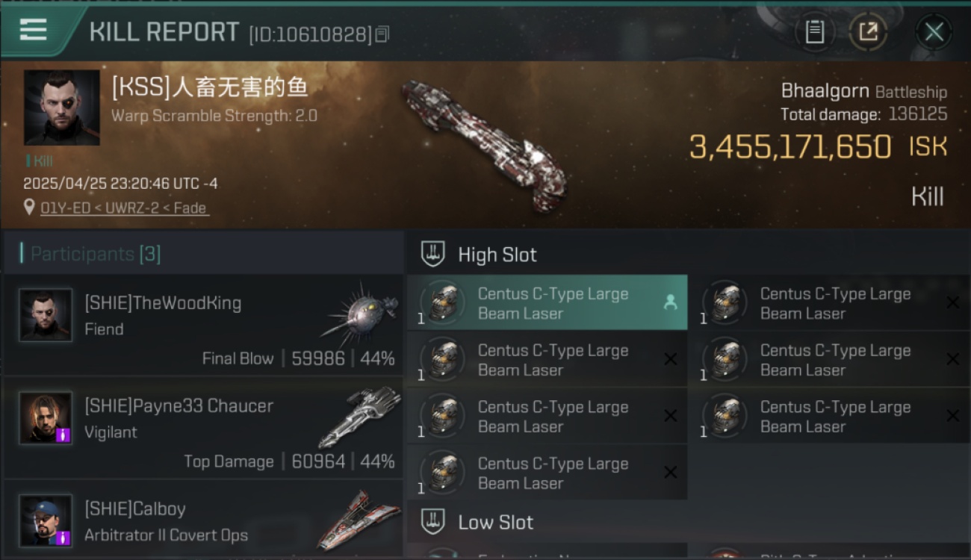
Task: Click the person icon on the highlighted laser
Action: 670,302
